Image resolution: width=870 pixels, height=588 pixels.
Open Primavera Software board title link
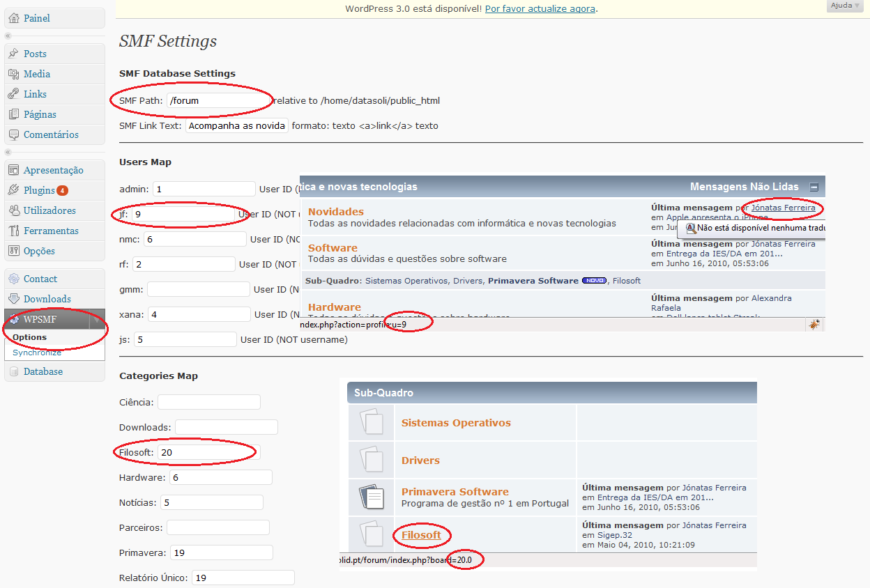click(455, 492)
